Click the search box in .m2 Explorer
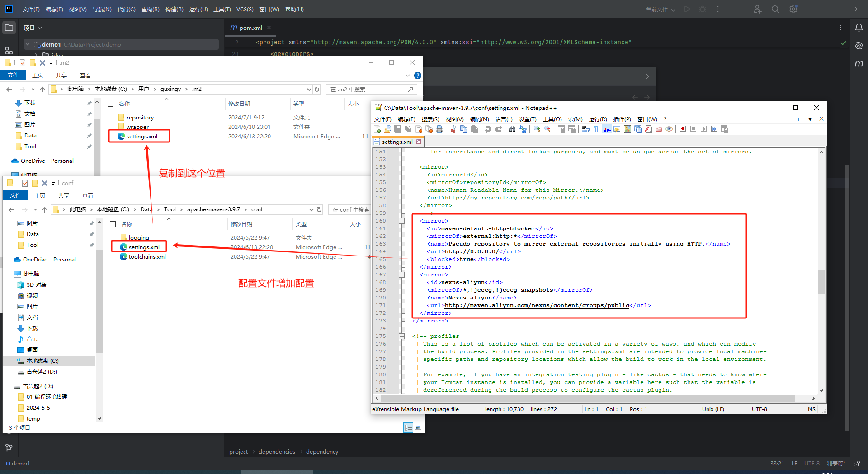868x474 pixels. tap(371, 90)
